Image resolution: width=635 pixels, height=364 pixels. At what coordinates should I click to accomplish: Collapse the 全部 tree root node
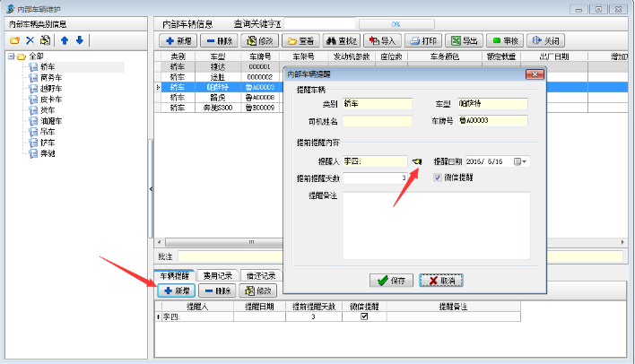[x=12, y=56]
